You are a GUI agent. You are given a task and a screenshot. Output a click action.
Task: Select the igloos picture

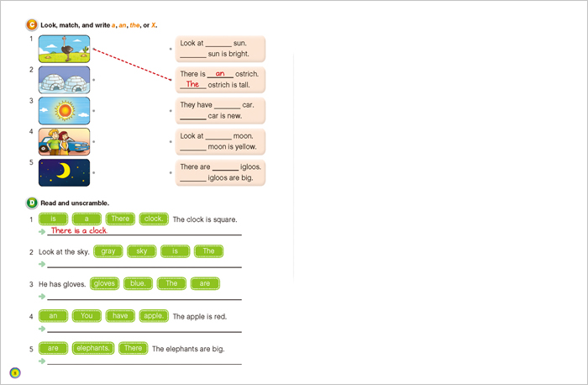(64, 80)
